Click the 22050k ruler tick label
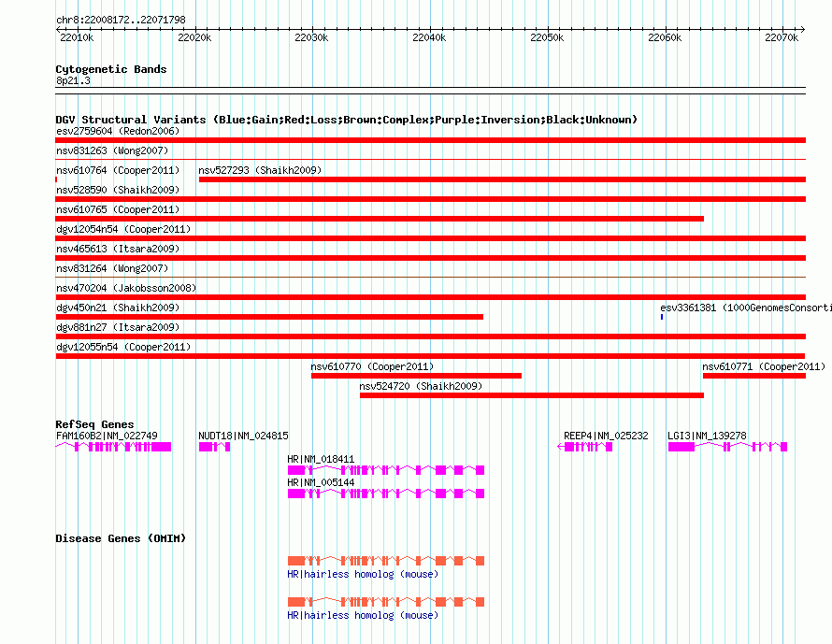This screenshot has height=644, width=832. pos(547,37)
